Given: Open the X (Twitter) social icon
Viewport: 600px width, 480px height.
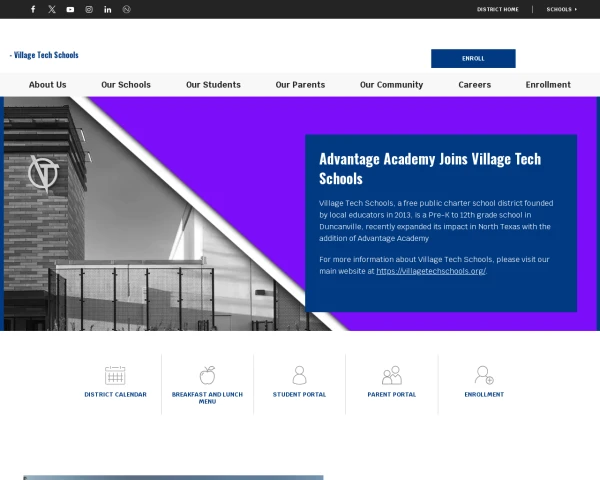Looking at the screenshot, I should point(52,9).
